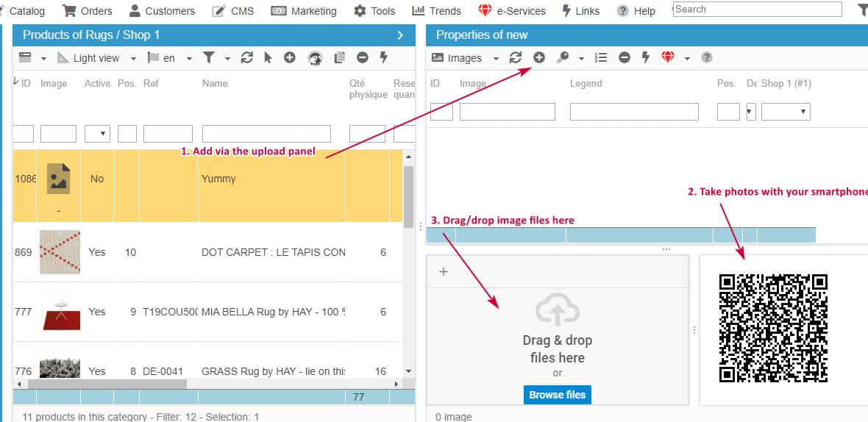Open the e-Services menu
Image resolution: width=868 pixels, height=422 pixels.
click(512, 11)
